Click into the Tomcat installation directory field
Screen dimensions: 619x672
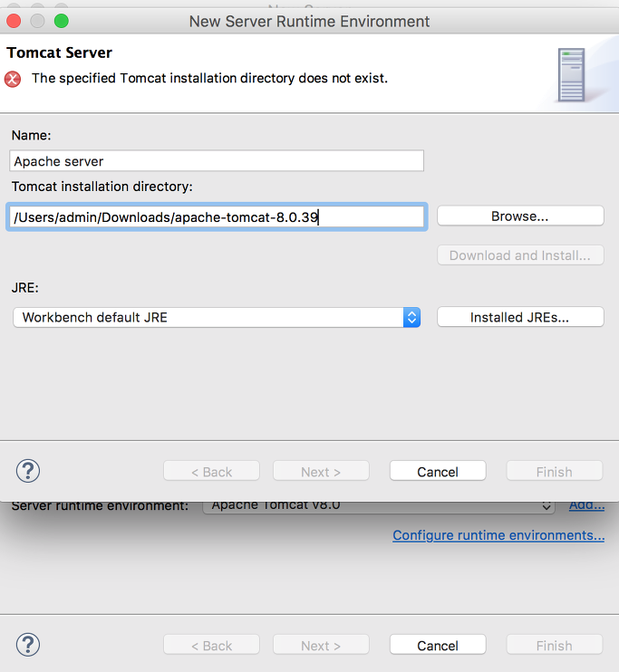pos(217,216)
